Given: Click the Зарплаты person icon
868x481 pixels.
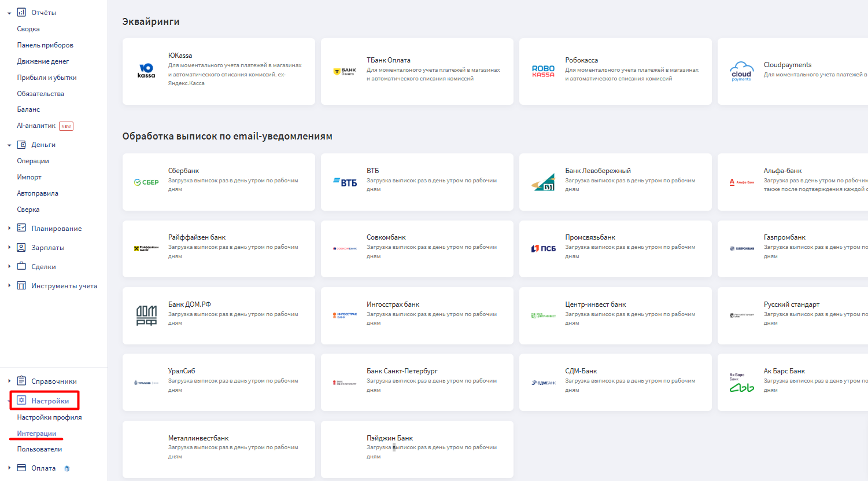Looking at the screenshot, I should [21, 247].
